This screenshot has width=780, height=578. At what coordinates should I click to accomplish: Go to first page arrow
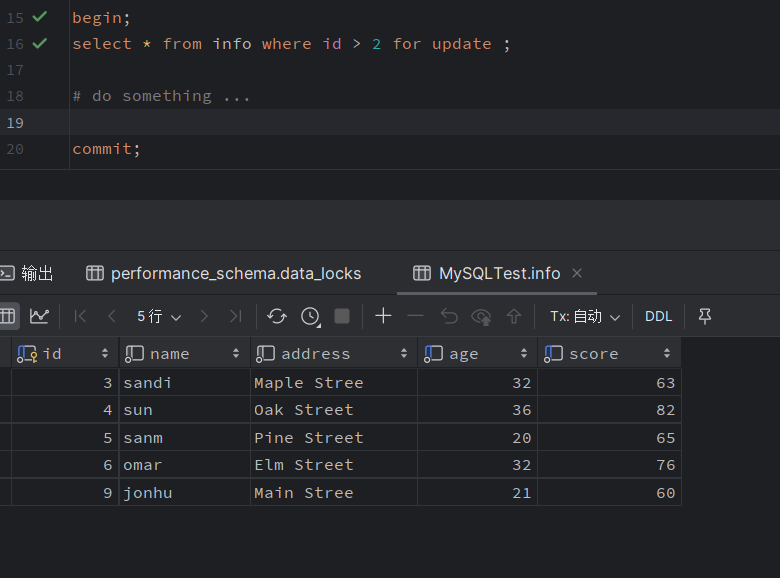coord(80,316)
